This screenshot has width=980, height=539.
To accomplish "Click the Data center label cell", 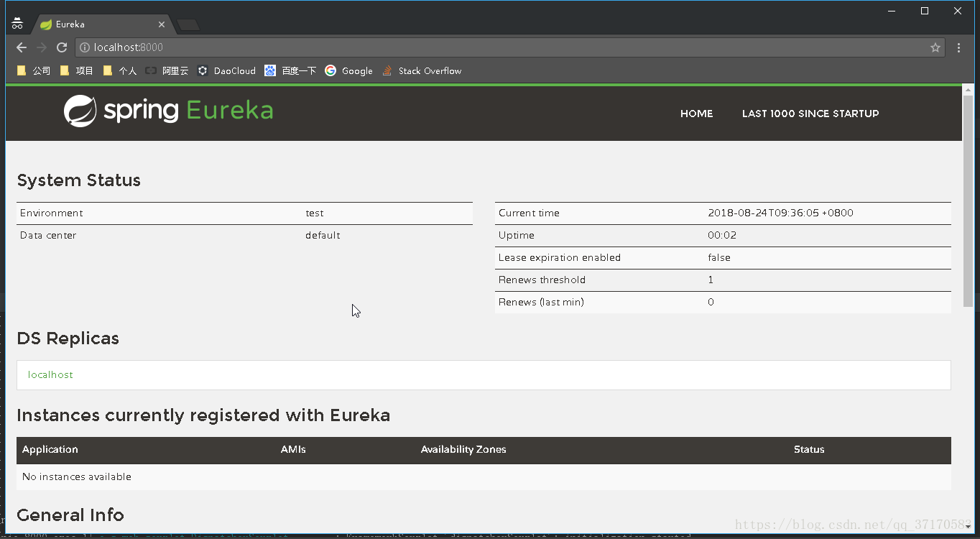I will point(48,235).
